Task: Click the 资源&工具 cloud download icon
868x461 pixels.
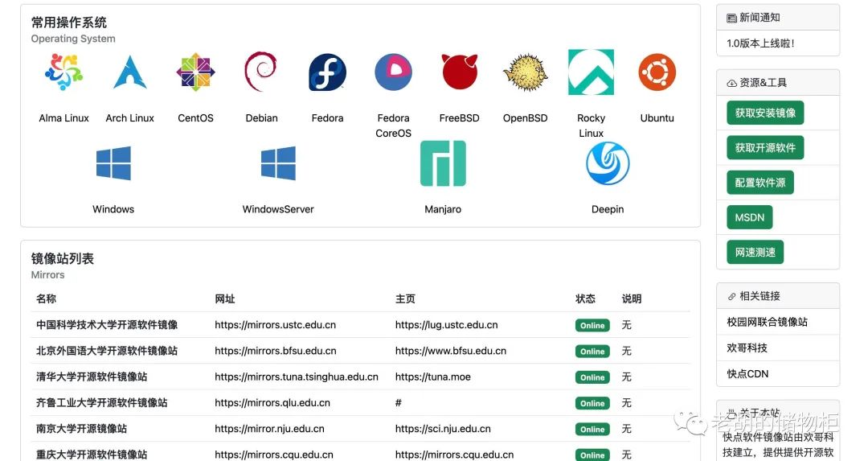Action: [731, 83]
